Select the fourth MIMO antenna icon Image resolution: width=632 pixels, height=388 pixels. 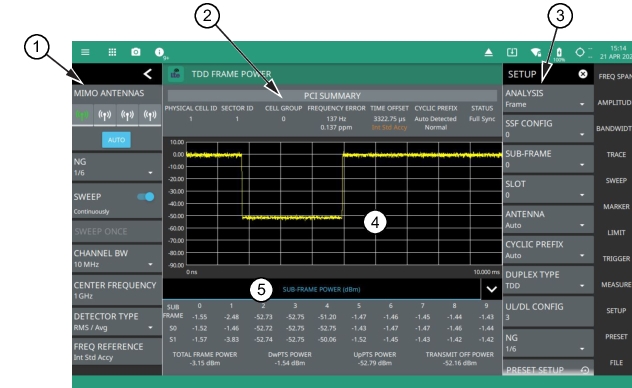[150, 115]
